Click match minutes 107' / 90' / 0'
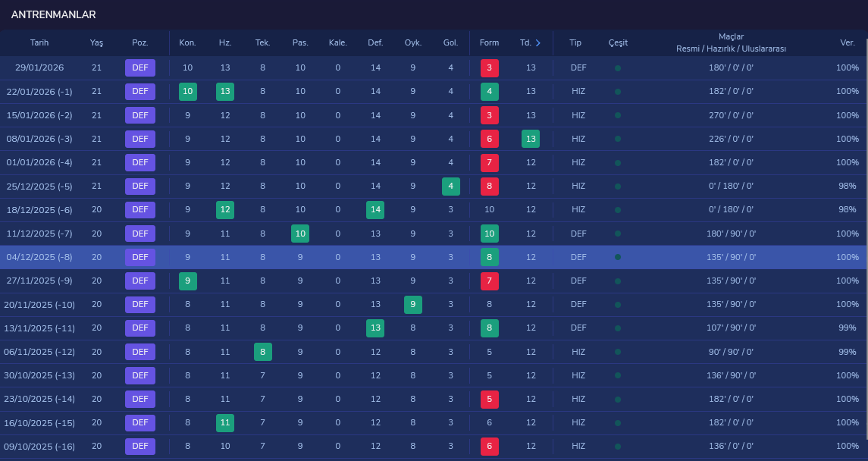The width and height of the screenshot is (868, 461). 731,328
